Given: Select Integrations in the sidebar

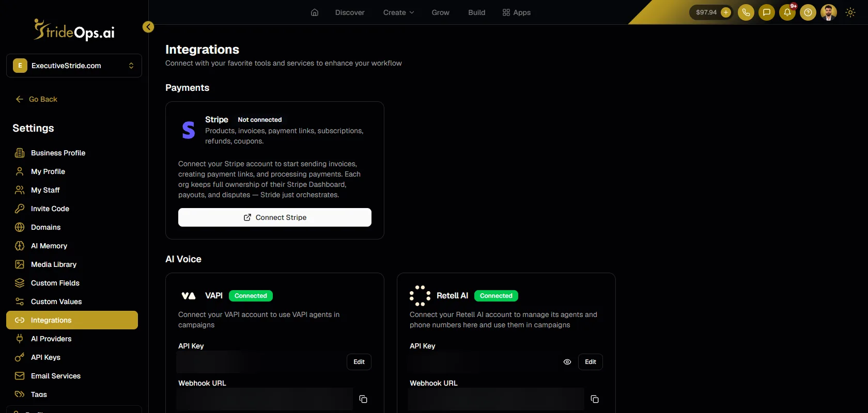Looking at the screenshot, I should point(72,320).
